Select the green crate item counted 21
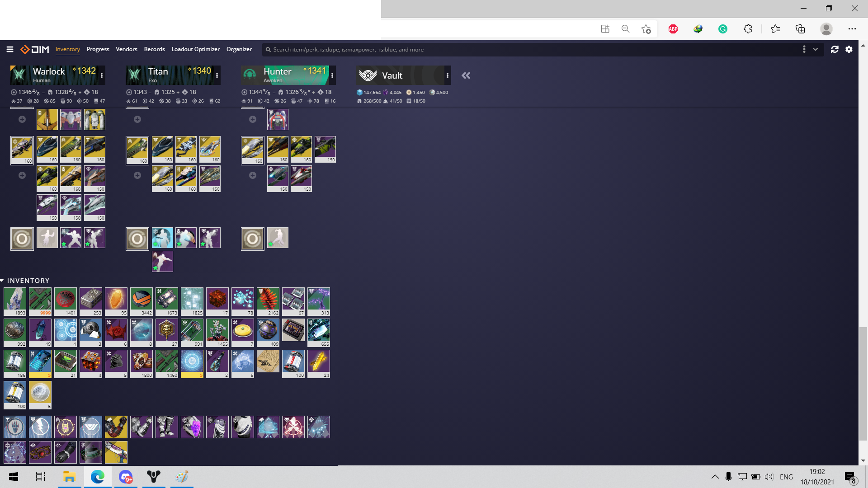 [x=66, y=364]
